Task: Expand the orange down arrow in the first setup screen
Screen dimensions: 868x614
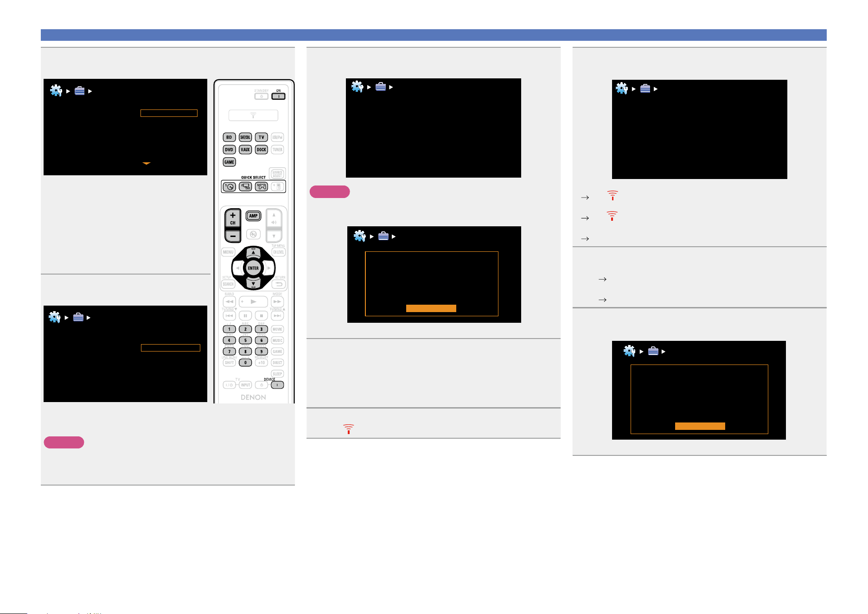Action: pyautogui.click(x=147, y=164)
